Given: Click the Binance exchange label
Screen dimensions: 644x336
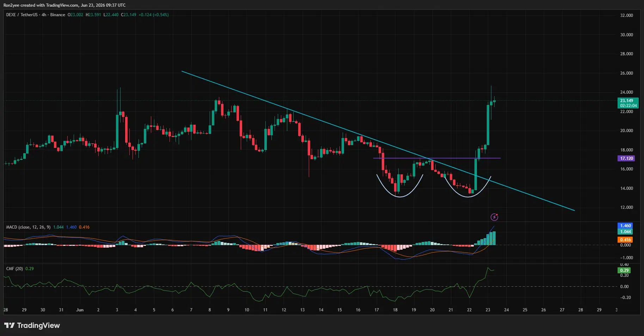Looking at the screenshot, I should point(57,15).
